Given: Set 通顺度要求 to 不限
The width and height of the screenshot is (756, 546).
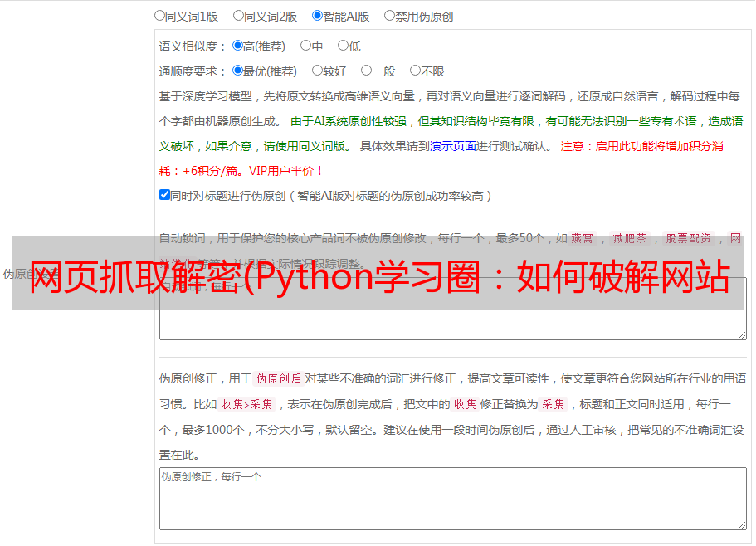Looking at the screenshot, I should (x=415, y=71).
